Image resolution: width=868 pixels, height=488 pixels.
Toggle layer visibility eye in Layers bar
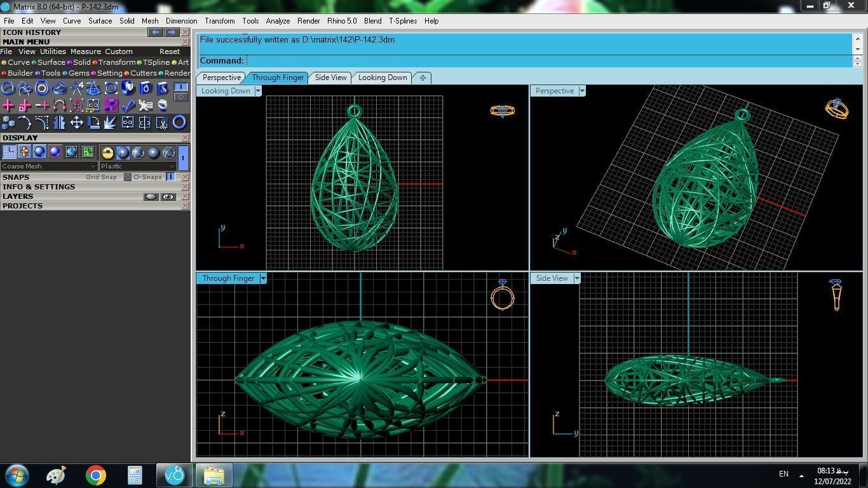coord(168,196)
